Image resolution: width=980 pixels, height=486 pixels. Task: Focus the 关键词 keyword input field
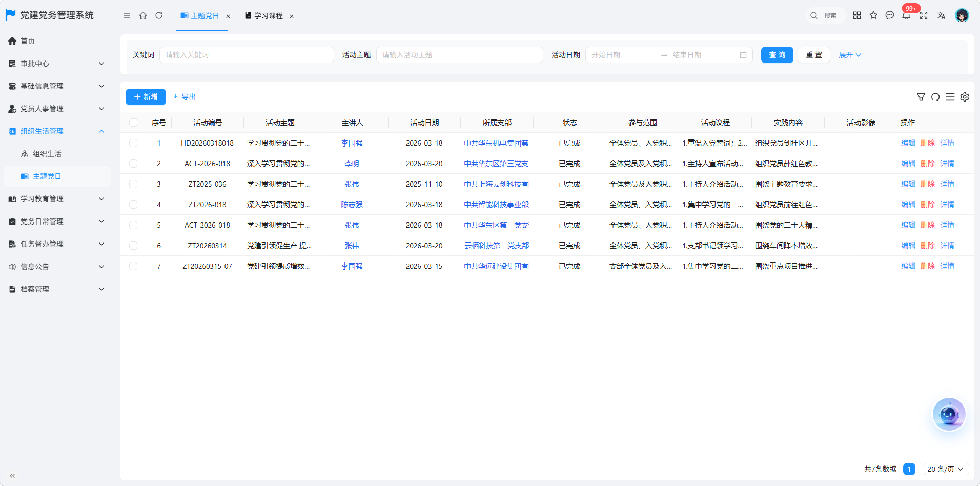(247, 55)
